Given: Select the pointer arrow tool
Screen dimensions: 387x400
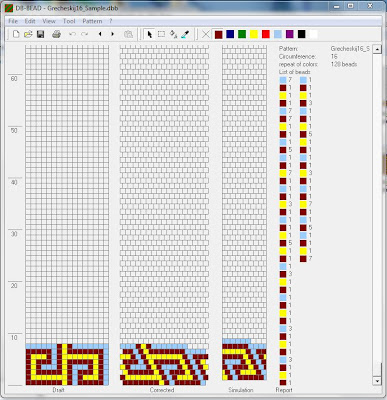Looking at the screenshot, I should pyautogui.click(x=149, y=34).
